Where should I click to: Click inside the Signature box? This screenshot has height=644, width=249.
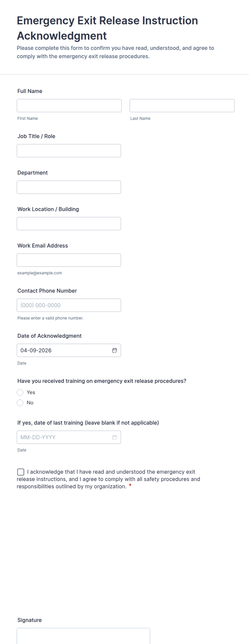(83, 637)
